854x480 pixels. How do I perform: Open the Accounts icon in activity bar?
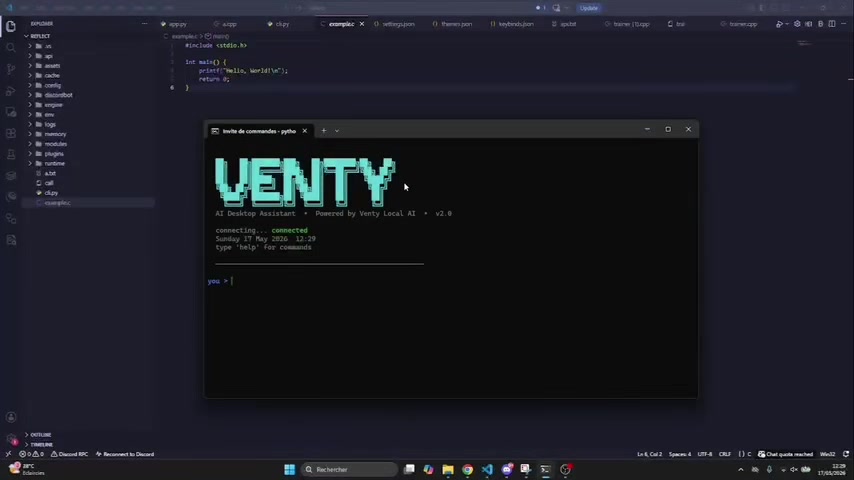click(x=11, y=417)
